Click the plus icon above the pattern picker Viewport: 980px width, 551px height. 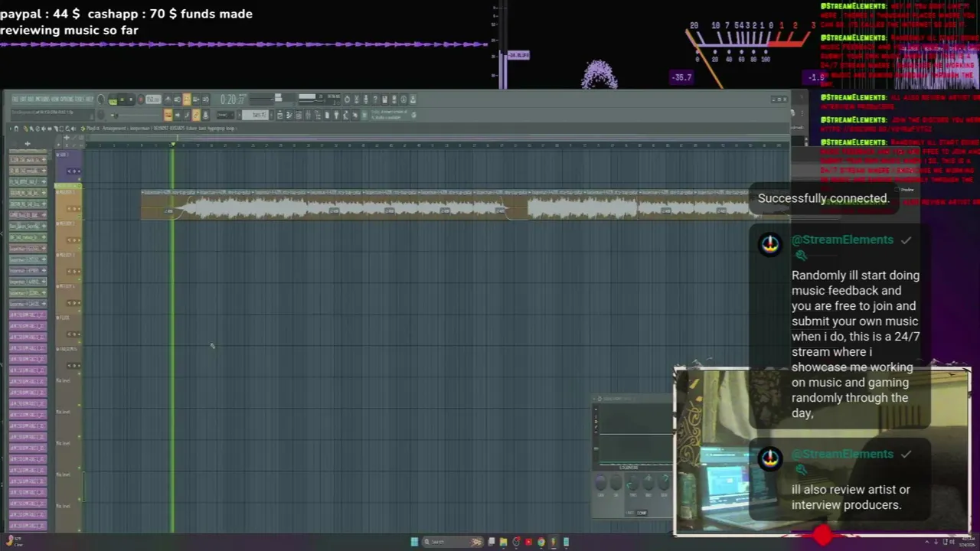28,144
